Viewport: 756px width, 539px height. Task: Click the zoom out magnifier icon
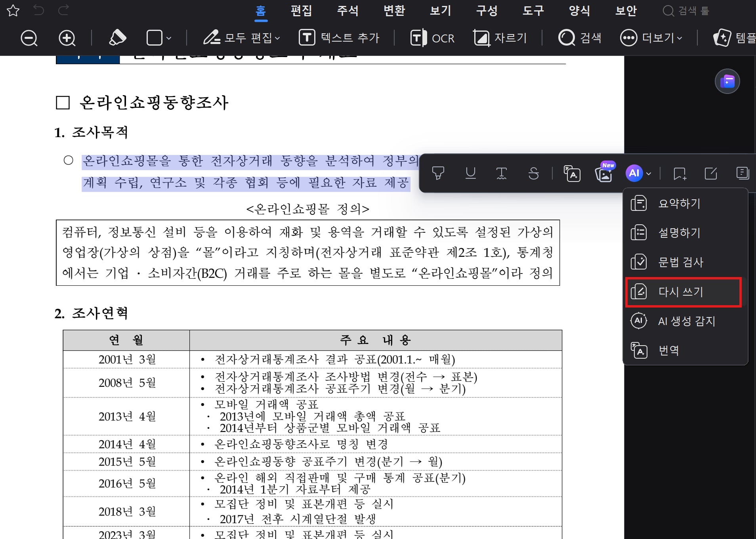coord(29,38)
